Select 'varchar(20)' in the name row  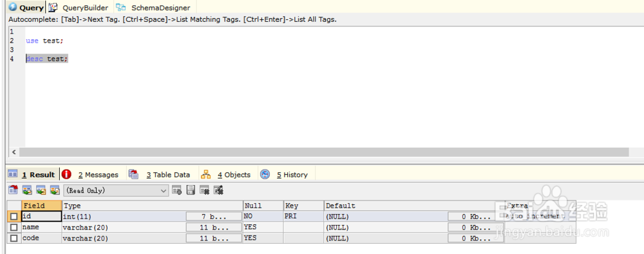click(124, 228)
